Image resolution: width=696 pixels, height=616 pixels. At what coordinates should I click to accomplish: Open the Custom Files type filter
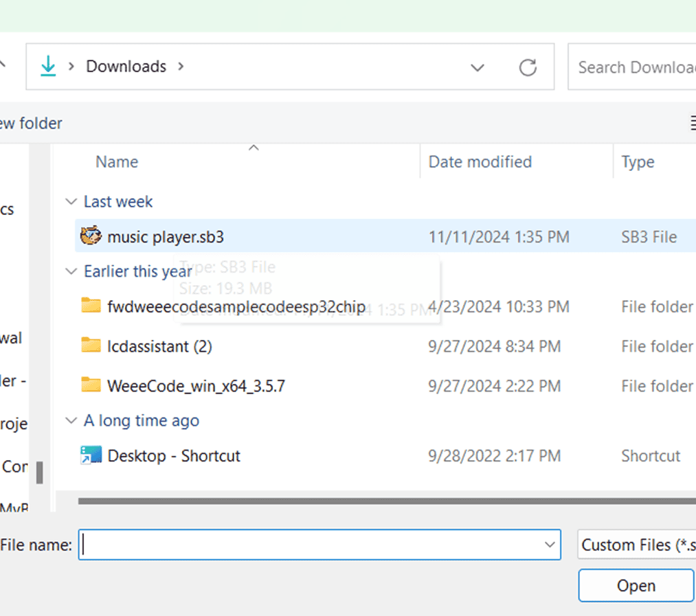pos(636,545)
